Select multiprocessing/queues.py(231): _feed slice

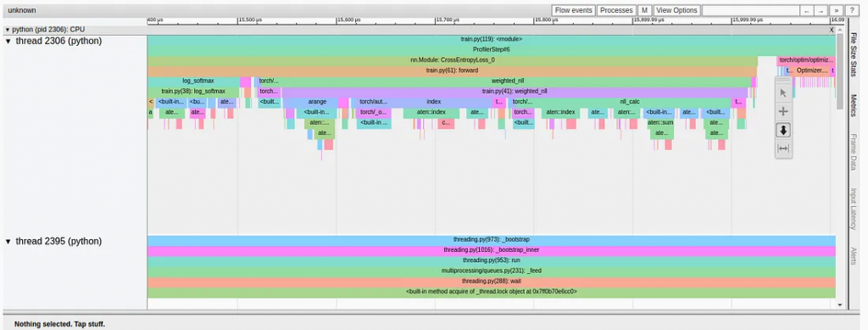491,271
